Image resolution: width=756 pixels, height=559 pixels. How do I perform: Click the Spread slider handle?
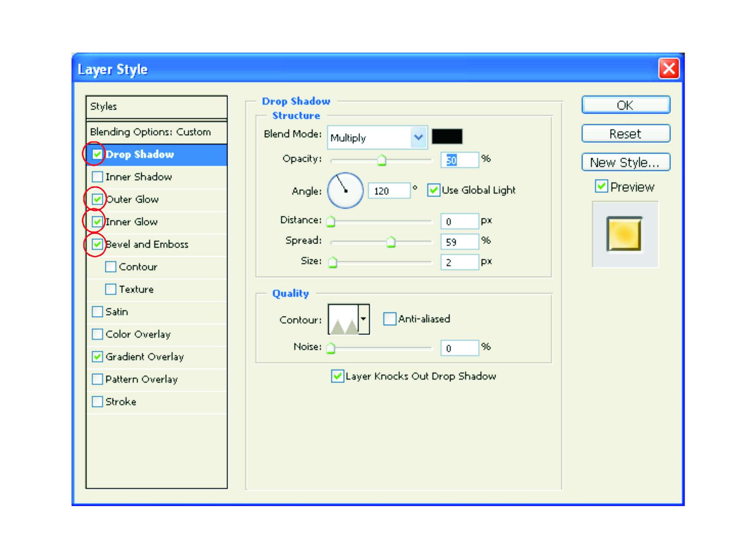(391, 242)
